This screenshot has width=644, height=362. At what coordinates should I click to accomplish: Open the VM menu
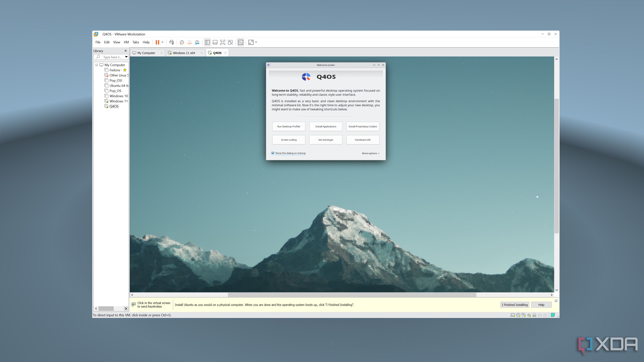[126, 42]
